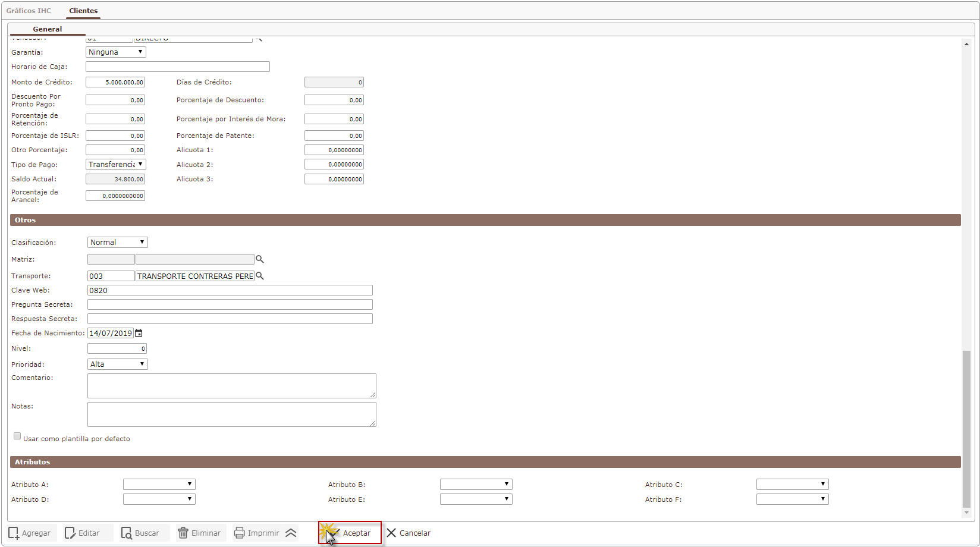Tick 'Usar como plantilla por defecto' checkbox
Image resolution: width=980 pixels, height=547 pixels.
click(17, 436)
